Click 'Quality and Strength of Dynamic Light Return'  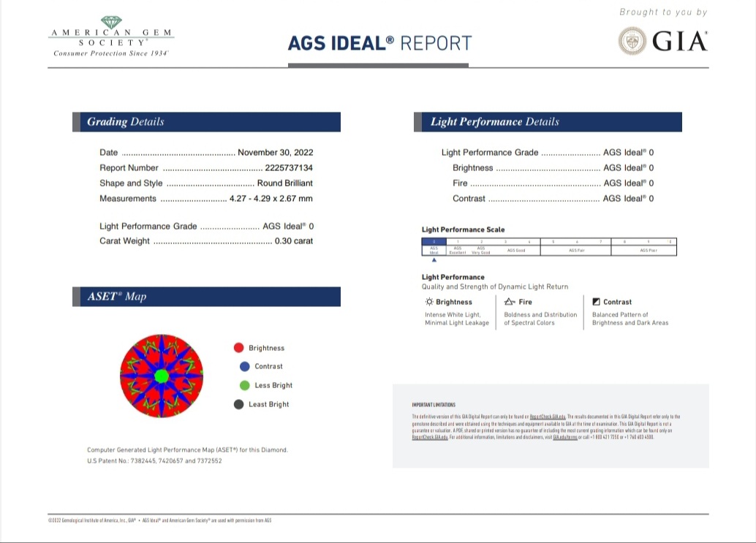(x=495, y=286)
